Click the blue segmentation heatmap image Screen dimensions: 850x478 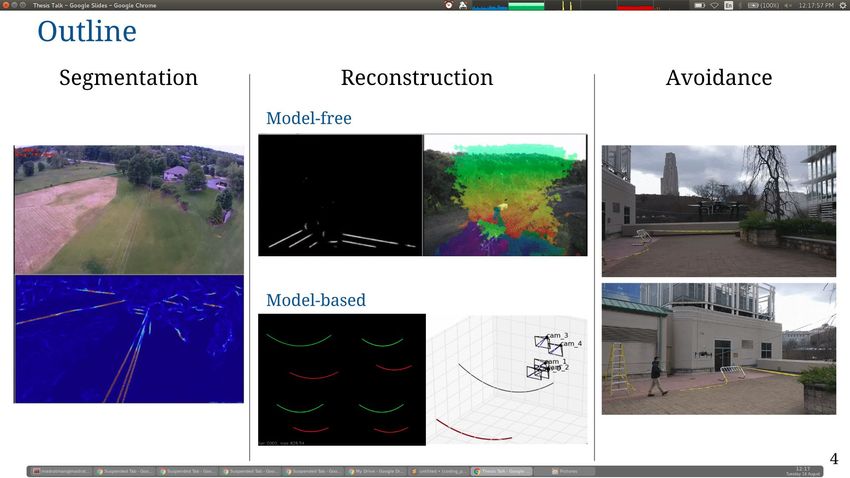coord(129,339)
